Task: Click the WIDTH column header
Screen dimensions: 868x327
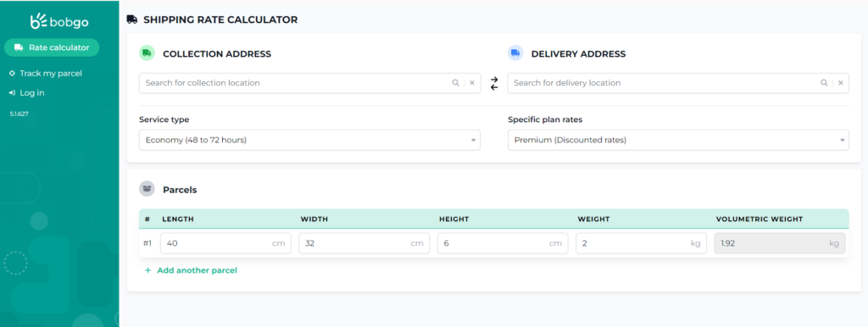Action: (314, 219)
